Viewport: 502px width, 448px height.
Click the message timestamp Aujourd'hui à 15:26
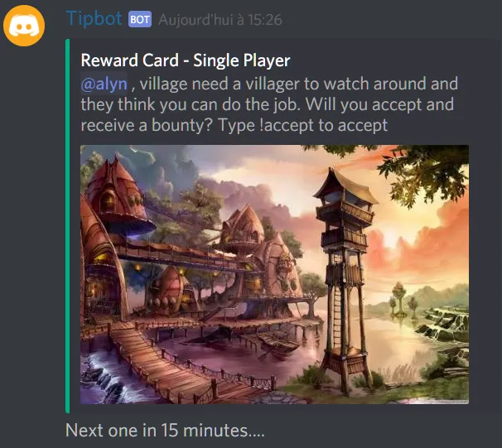[x=220, y=20]
